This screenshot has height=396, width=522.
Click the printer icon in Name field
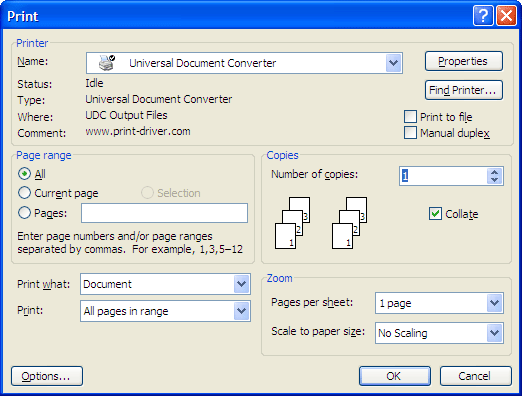[x=107, y=63]
